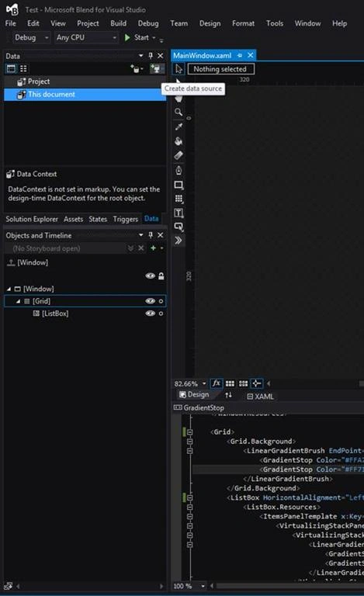364x596 pixels.
Task: Select the TextBlock text tool
Action: [179, 213]
